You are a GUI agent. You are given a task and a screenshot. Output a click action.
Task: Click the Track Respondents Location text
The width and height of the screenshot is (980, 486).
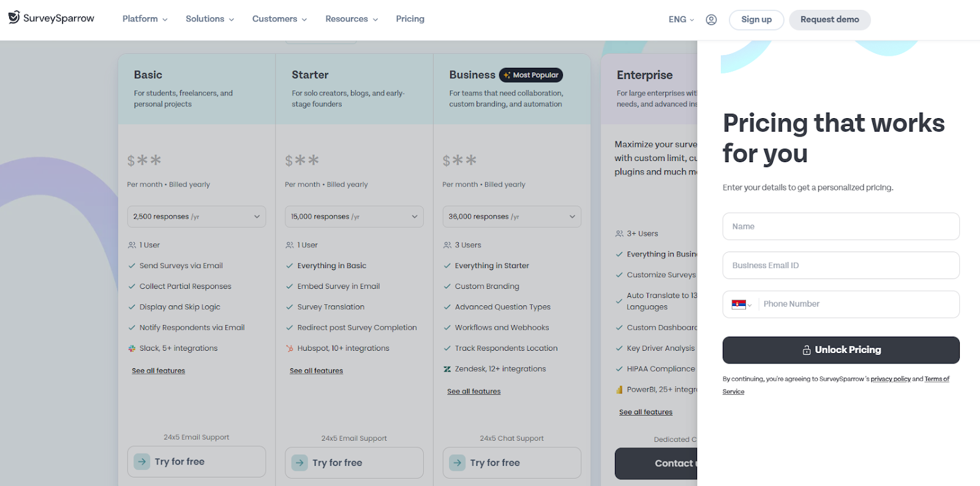(506, 348)
